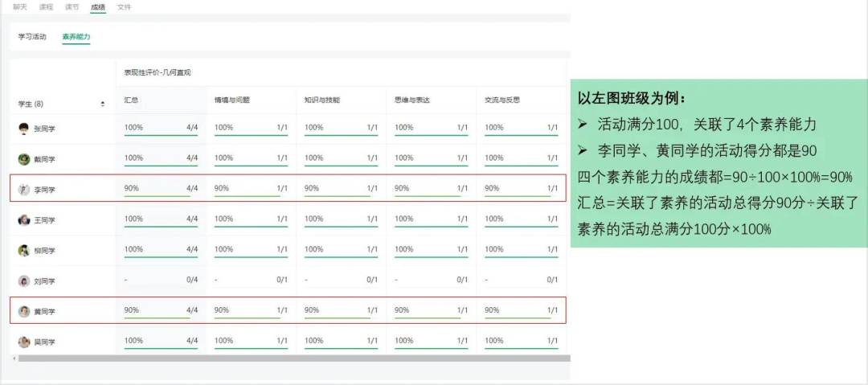Click 柳同学's avatar
Image resolution: width=868 pixels, height=385 pixels.
click(24, 251)
